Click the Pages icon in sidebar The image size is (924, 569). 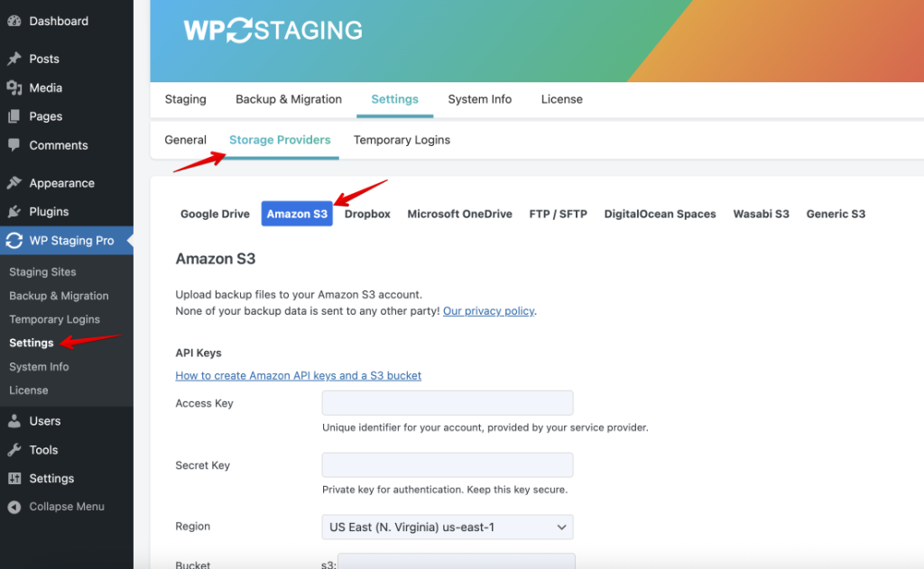pos(14,116)
